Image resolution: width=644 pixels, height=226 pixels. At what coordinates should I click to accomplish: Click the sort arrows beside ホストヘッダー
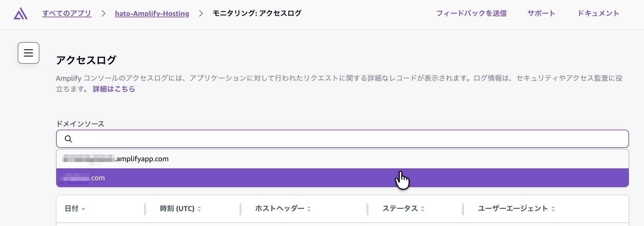click(309, 209)
